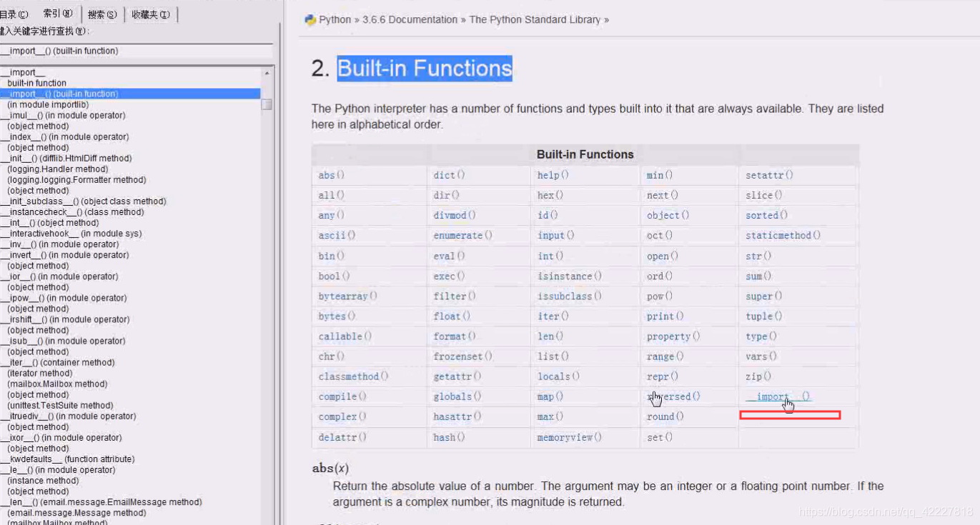Open the sorted() function link
The image size is (980, 525).
[x=767, y=215]
